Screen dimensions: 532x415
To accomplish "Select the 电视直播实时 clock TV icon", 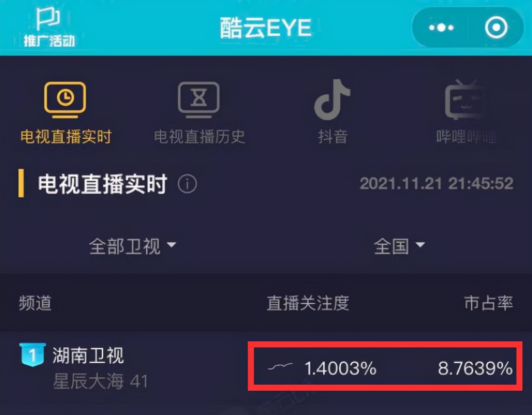I will (x=65, y=100).
